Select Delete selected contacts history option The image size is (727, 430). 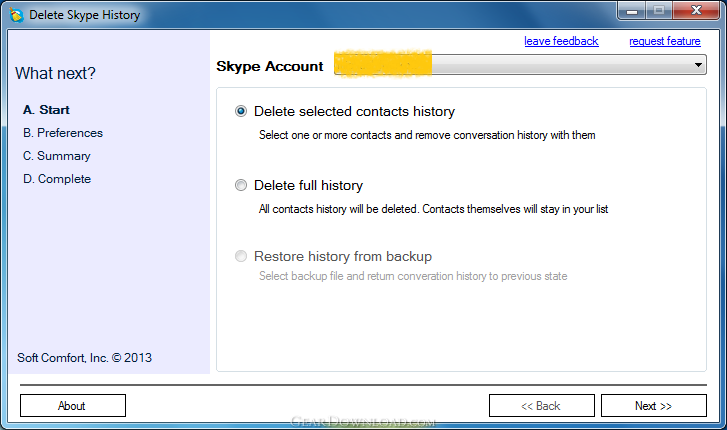(x=241, y=111)
